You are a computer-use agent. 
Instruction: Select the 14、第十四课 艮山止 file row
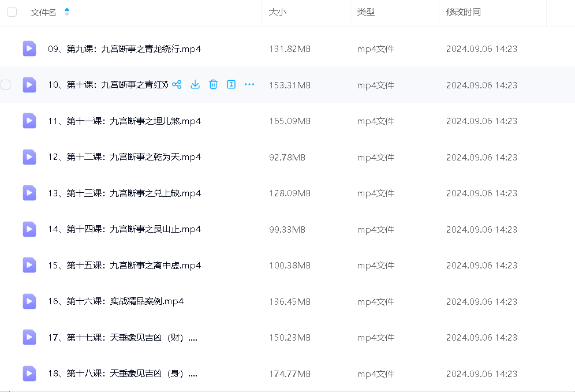tap(124, 229)
